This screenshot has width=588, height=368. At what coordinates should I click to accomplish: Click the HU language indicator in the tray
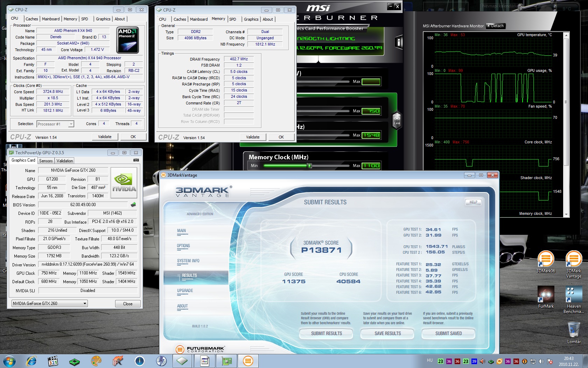point(430,360)
